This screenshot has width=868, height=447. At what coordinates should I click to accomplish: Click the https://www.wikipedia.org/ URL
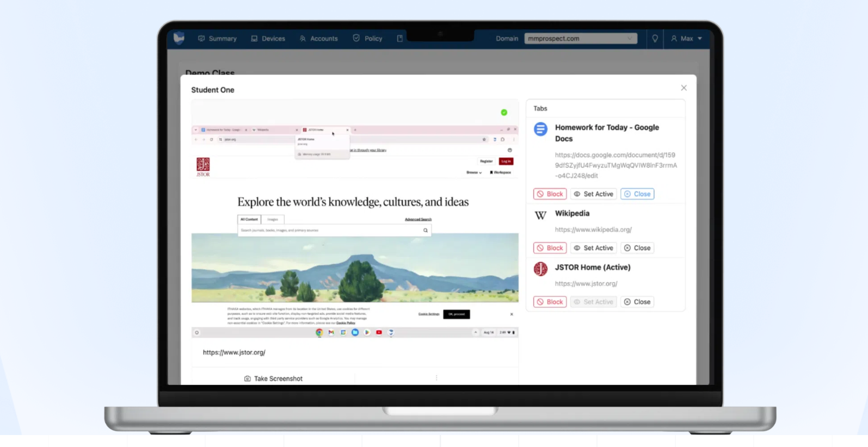[x=593, y=229]
